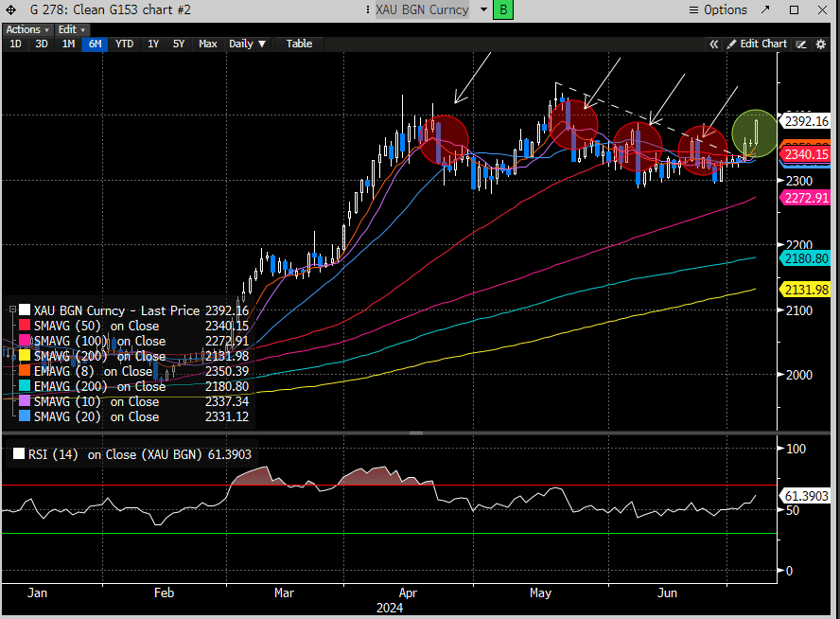This screenshot has width=840, height=619.
Task: Click the yellow SMAVG (200) color swatch
Action: coord(25,356)
